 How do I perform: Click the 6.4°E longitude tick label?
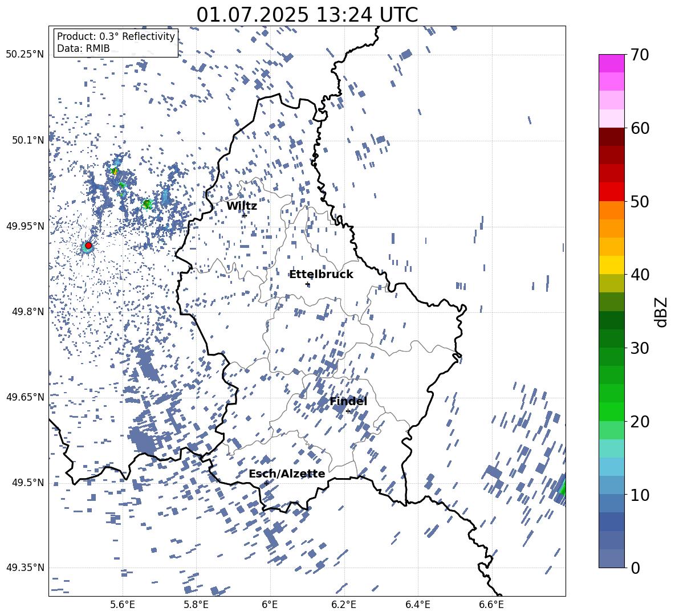click(x=417, y=605)
